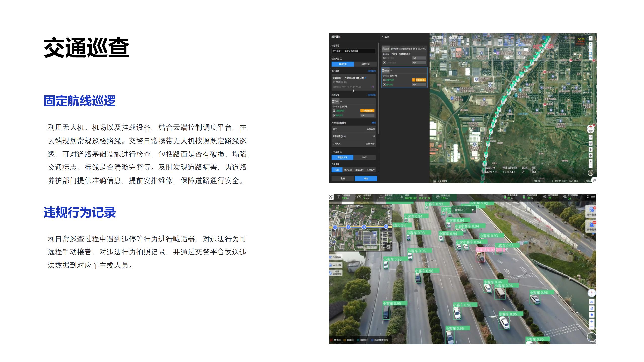The height and width of the screenshot is (362, 644).
Task: Toggle the 2D view button in the video view
Action: click(592, 302)
